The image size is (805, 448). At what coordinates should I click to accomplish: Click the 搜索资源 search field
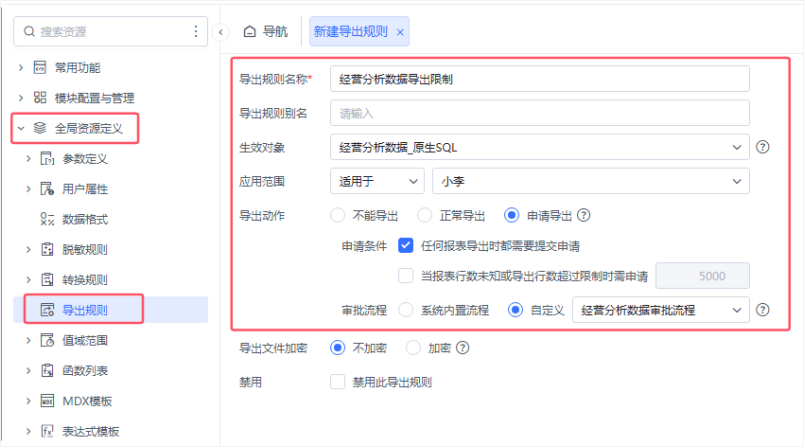pos(110,32)
